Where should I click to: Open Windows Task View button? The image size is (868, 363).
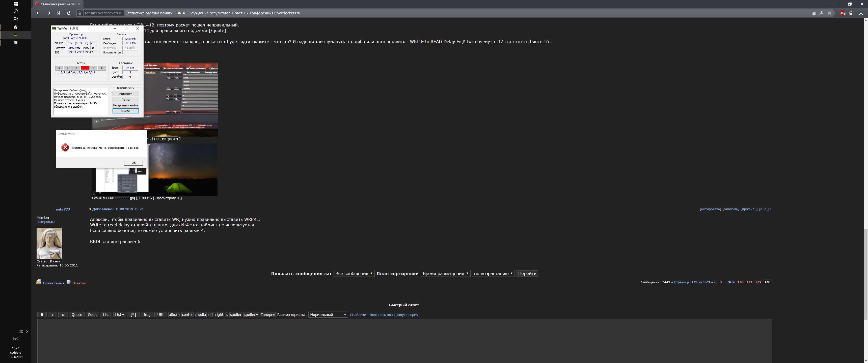pyautogui.click(x=15, y=19)
